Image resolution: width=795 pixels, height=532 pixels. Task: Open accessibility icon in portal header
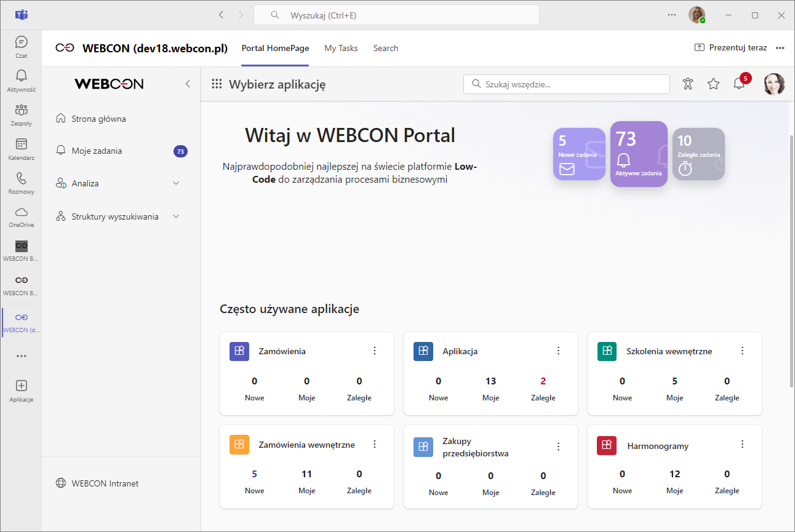tap(688, 84)
